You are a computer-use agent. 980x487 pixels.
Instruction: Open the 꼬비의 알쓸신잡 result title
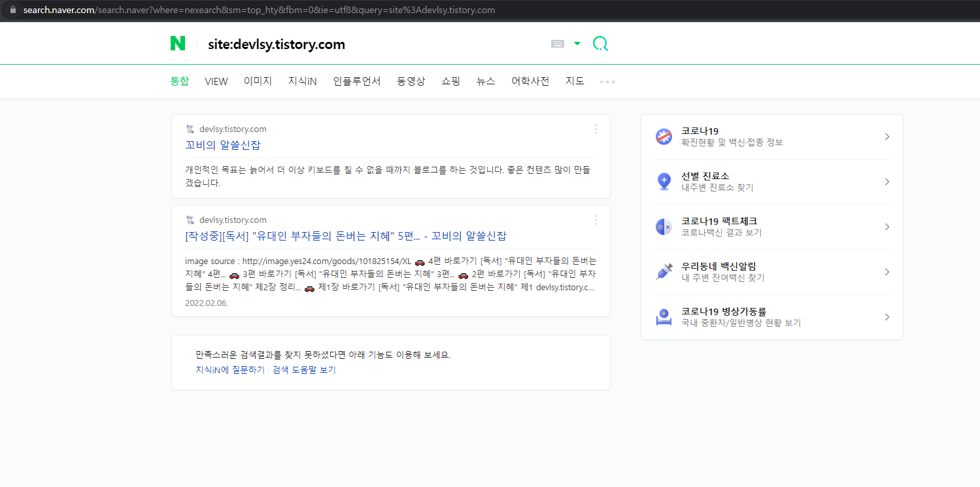[223, 145]
